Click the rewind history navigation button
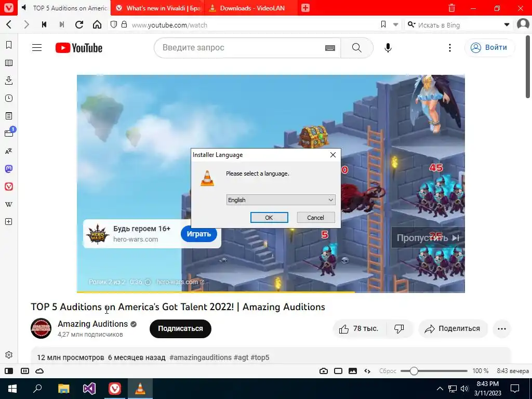The image size is (532, 399). pos(44,24)
